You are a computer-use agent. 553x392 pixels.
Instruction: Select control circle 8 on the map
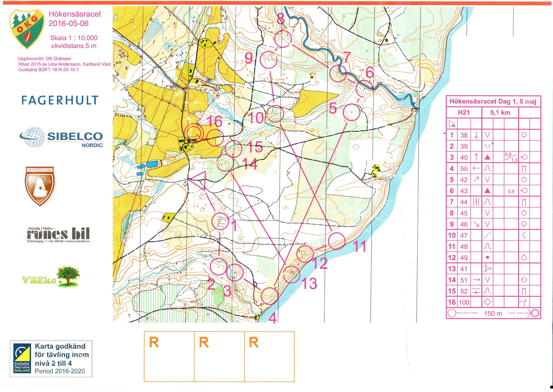coord(283,39)
